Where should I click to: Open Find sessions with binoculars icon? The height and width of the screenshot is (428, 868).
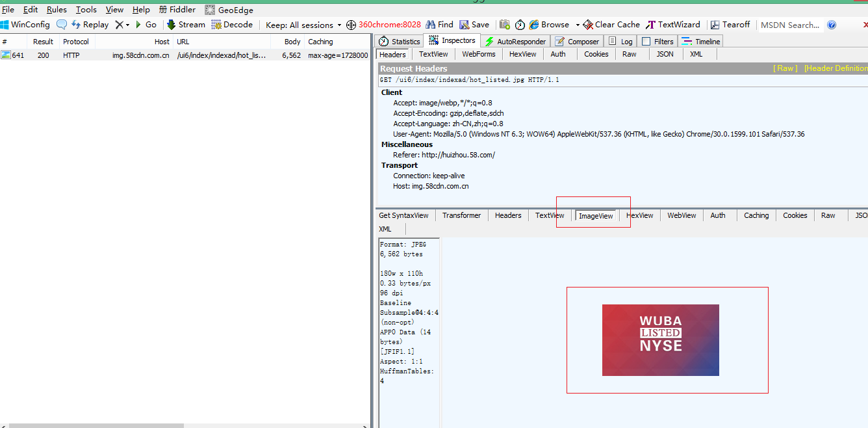[x=440, y=25]
